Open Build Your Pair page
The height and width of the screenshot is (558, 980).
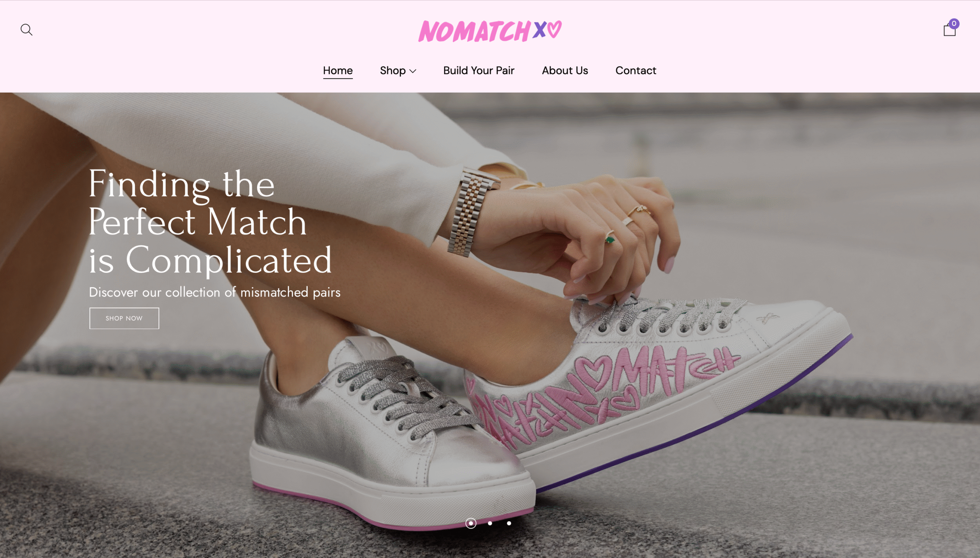(x=479, y=70)
